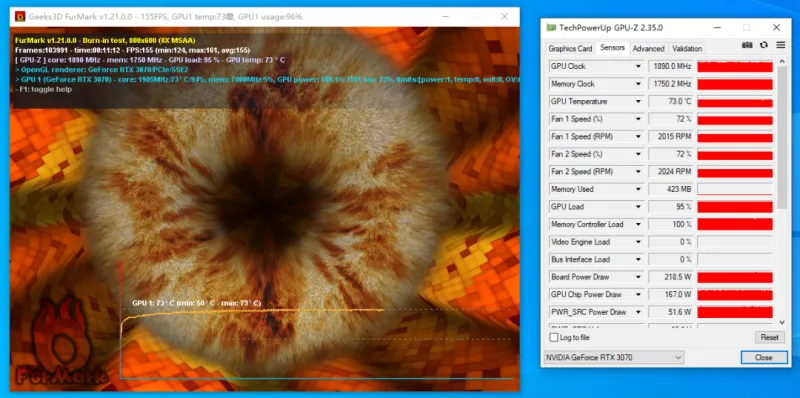This screenshot has height=398, width=800.
Task: Click the FurMark Burn-in test title line
Action: 105,40
